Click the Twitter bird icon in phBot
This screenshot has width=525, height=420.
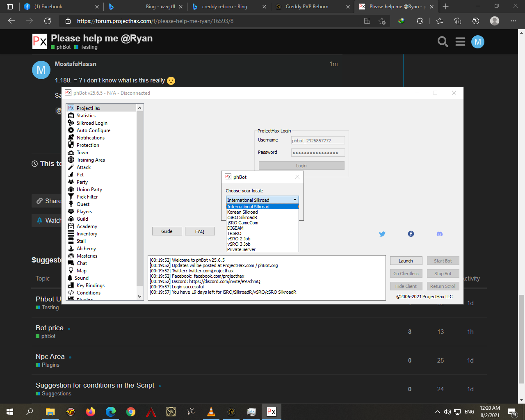382,234
